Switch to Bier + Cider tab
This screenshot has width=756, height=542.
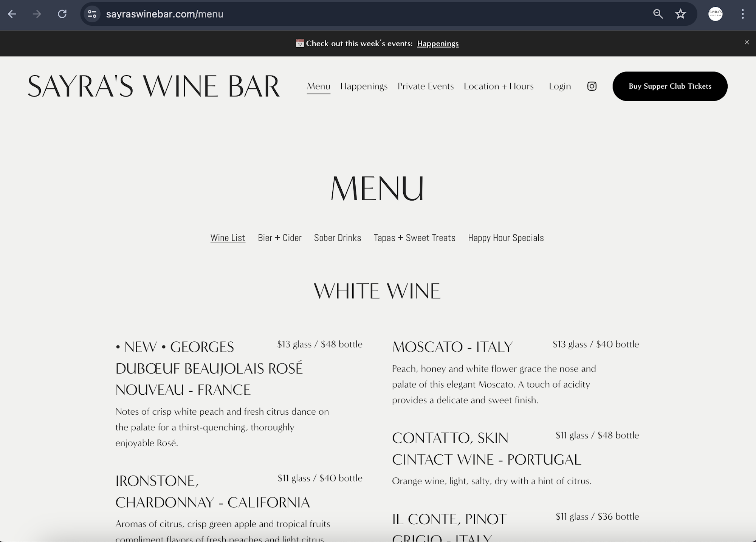pos(279,238)
